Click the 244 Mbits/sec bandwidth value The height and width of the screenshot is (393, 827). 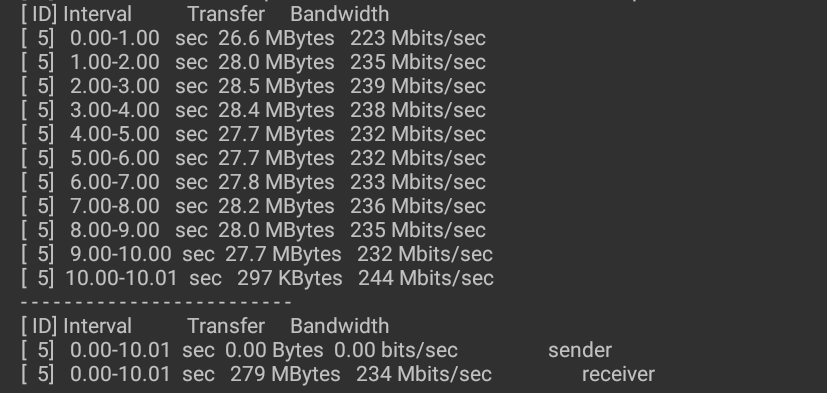click(426, 278)
